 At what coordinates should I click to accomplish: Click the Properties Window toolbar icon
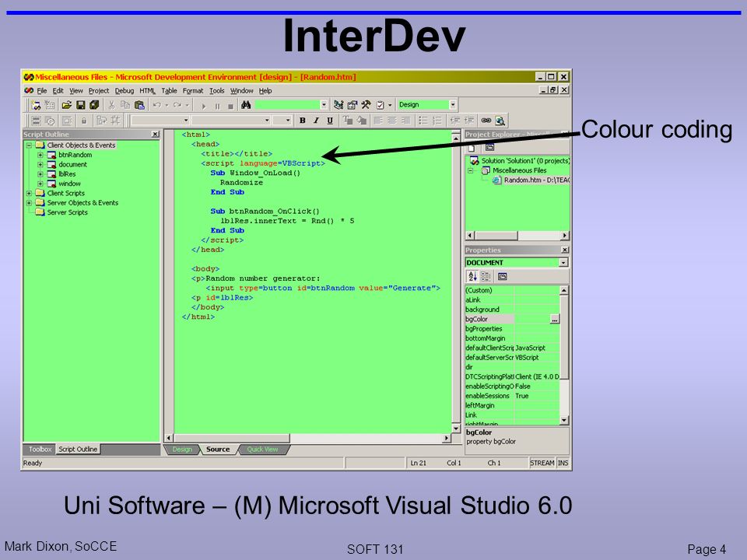[352, 105]
